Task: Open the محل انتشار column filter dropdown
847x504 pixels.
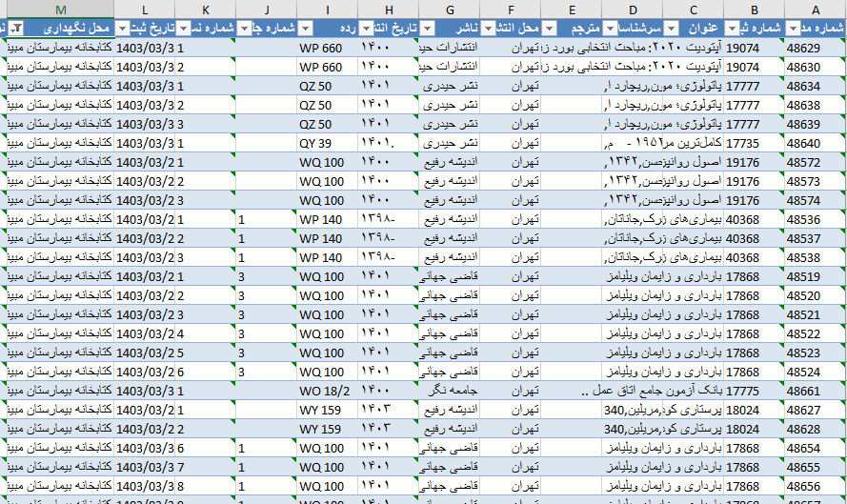Action: [x=488, y=29]
